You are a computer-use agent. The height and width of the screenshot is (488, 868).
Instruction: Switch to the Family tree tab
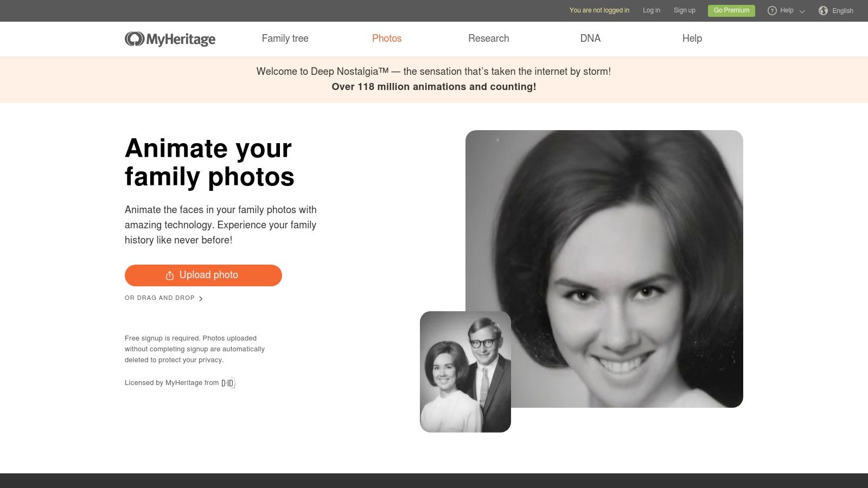pyautogui.click(x=285, y=38)
